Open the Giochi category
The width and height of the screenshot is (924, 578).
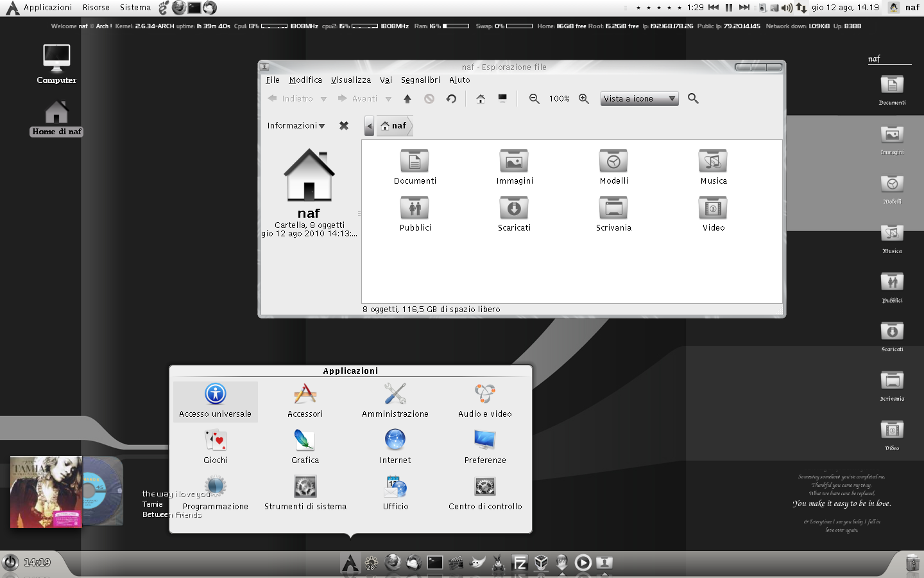[216, 448]
